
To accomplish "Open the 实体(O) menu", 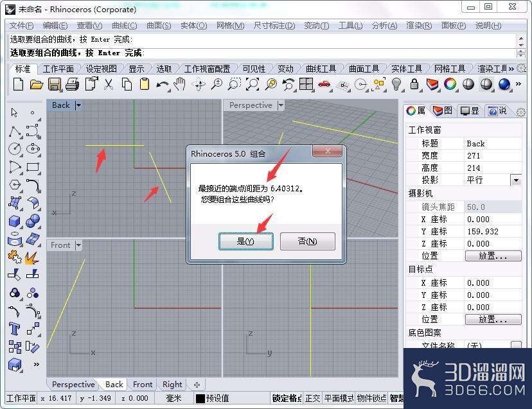I will click(x=193, y=26).
